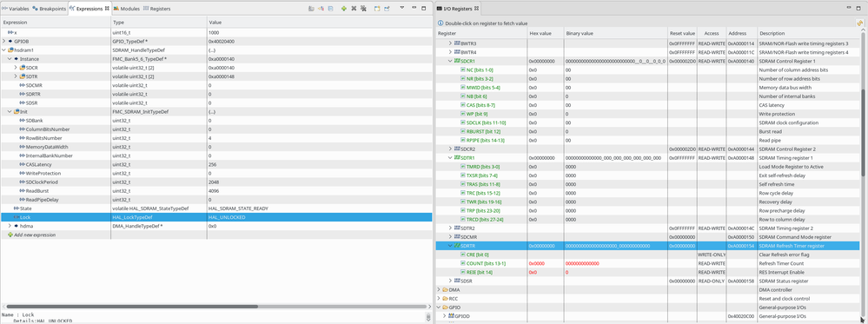This screenshot has width=868, height=324.
Task: Maximize the Expressions view panel
Action: [424, 9]
